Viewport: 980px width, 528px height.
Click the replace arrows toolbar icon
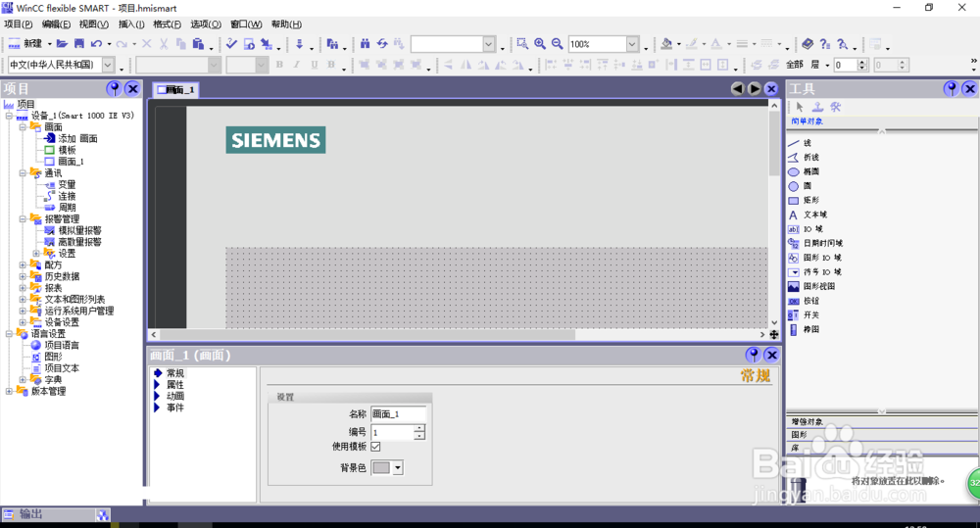click(382, 44)
